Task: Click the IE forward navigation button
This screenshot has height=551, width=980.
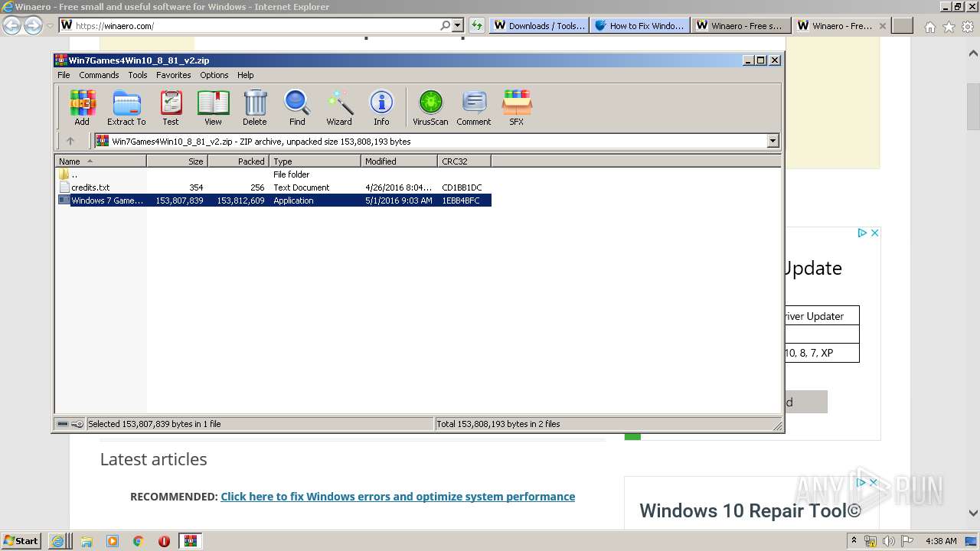Action: [33, 25]
